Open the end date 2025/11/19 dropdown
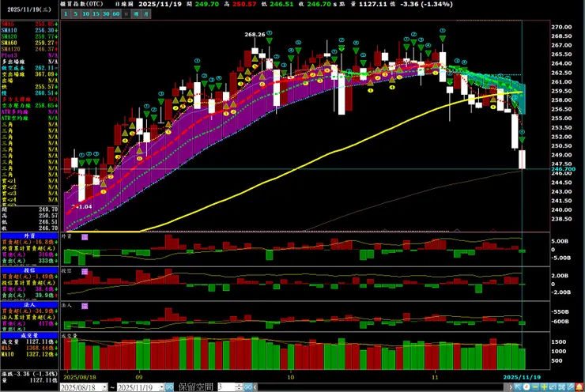The width and height of the screenshot is (585, 392). [x=161, y=387]
